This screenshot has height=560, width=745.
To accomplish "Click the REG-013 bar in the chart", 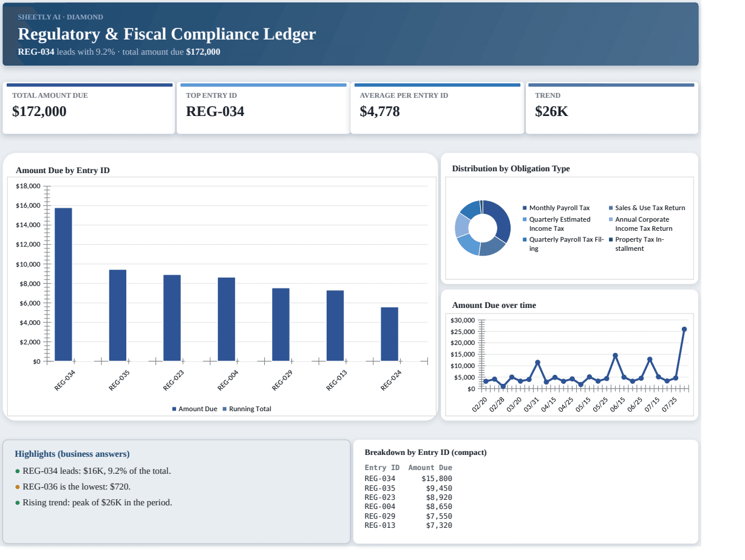I will [335, 326].
